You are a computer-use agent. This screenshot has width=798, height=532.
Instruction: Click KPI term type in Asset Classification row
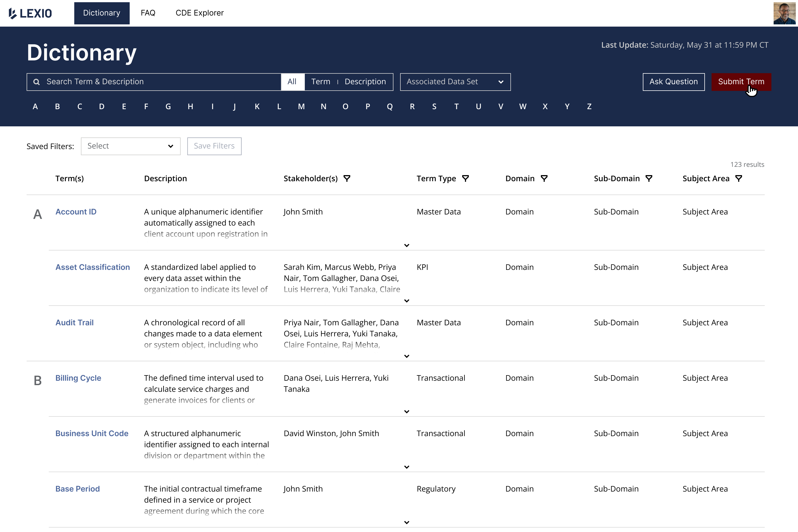pyautogui.click(x=422, y=267)
